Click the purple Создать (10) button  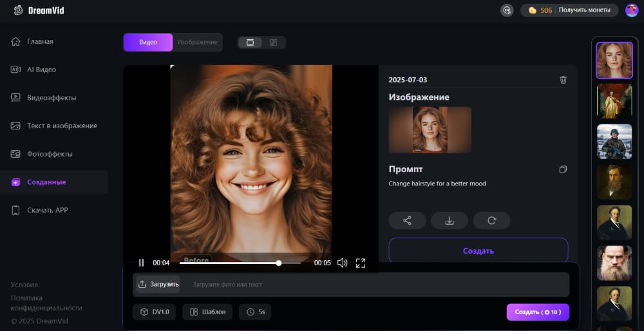538,312
